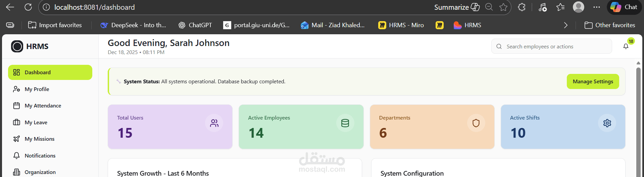Open the ChatGPT bookmark

pos(195,25)
